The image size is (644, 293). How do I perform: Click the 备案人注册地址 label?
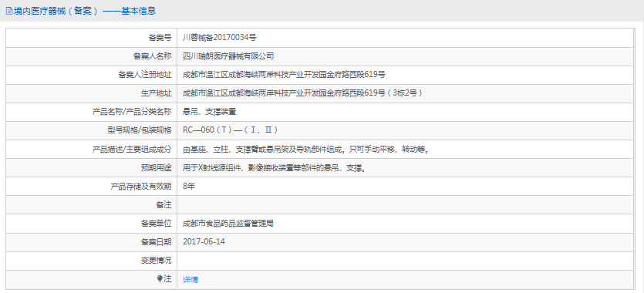[x=144, y=75]
